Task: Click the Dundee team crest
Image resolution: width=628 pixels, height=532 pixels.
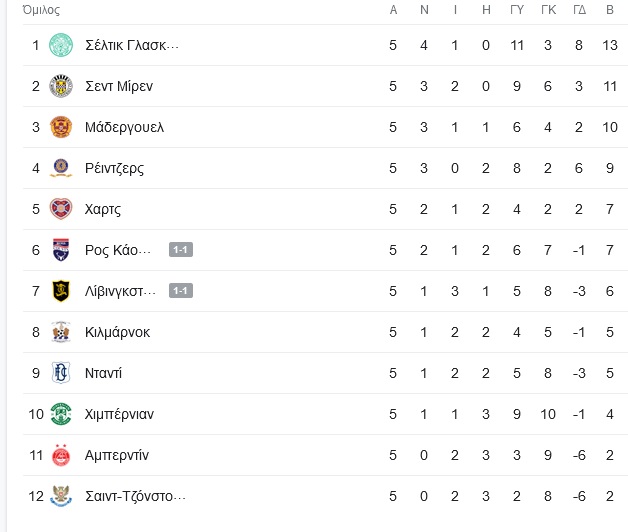Action: pos(61,373)
